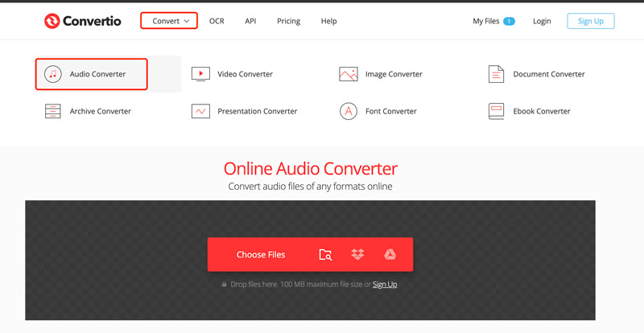Open the API menu item

click(250, 21)
